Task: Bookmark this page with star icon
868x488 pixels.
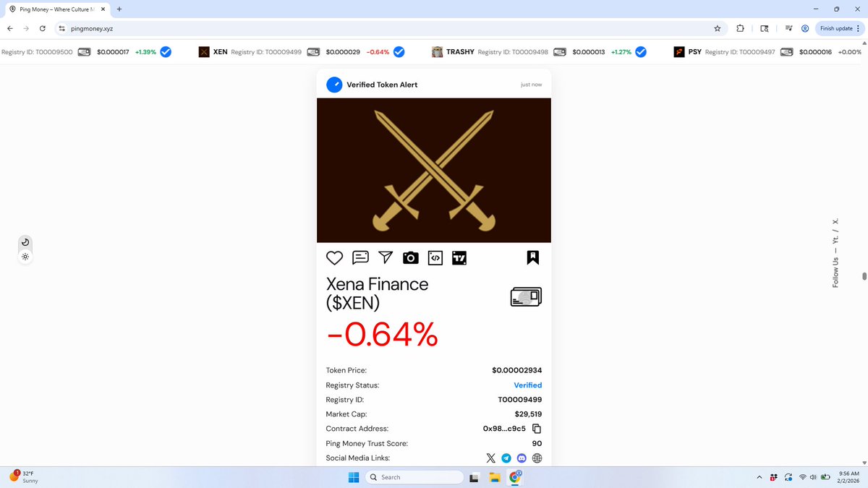Action: pos(717,28)
